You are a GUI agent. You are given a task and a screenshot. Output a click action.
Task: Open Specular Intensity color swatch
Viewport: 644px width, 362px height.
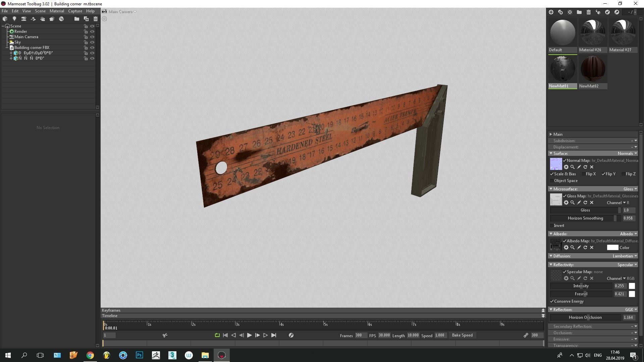pos(632,286)
